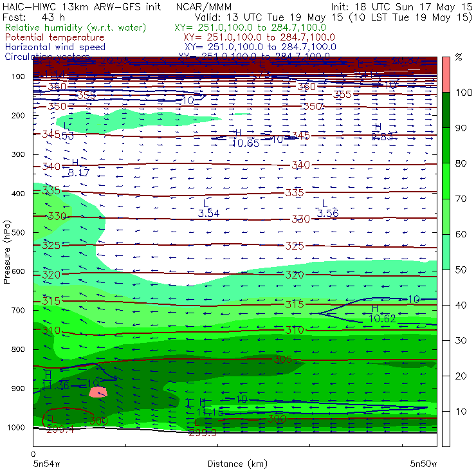
Task: Click the wind maximum value '10.65'
Action: pos(246,143)
